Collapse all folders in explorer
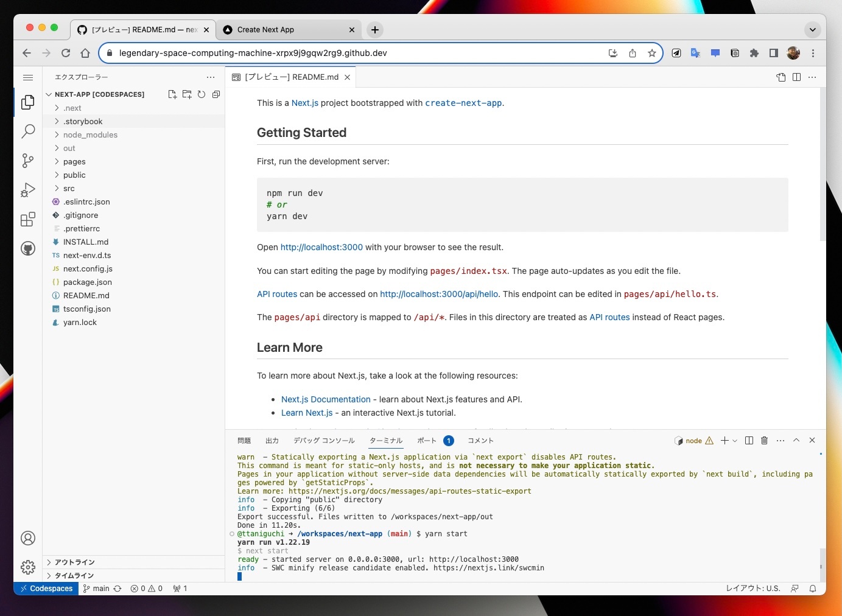The height and width of the screenshot is (616, 842). [x=216, y=94]
